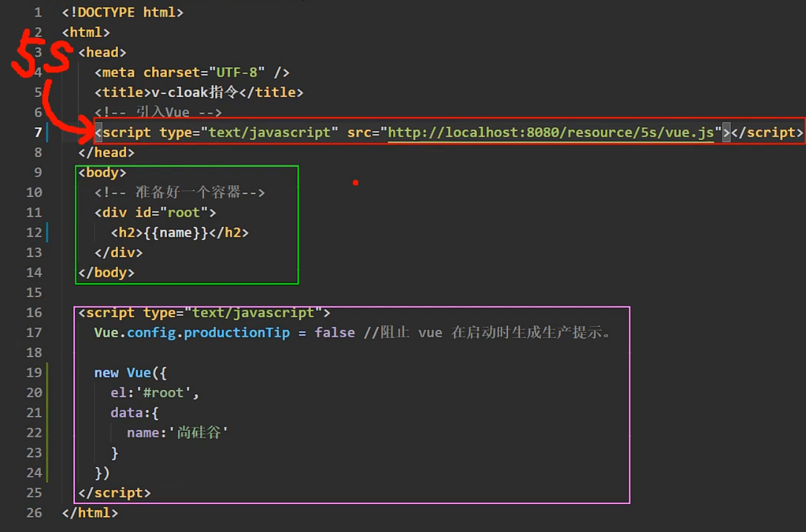Open the localhost vue.js src link

[551, 132]
